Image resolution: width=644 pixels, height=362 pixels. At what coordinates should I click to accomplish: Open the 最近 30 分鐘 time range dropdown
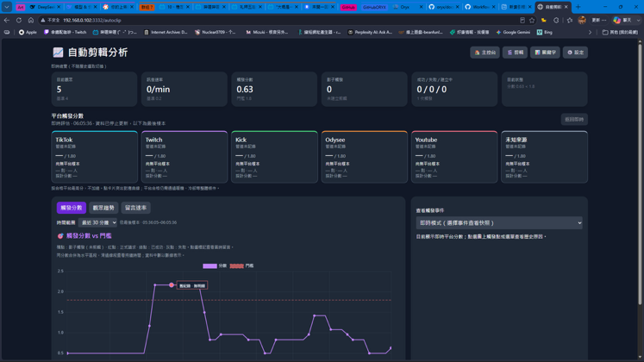coord(97,222)
